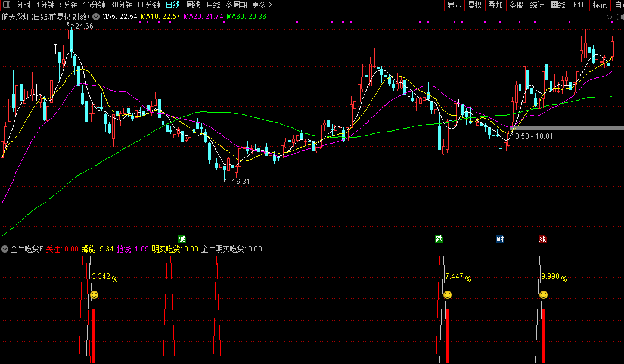This screenshot has height=364, width=624.
Task: Open the F10 company info button
Action: tap(579, 5)
